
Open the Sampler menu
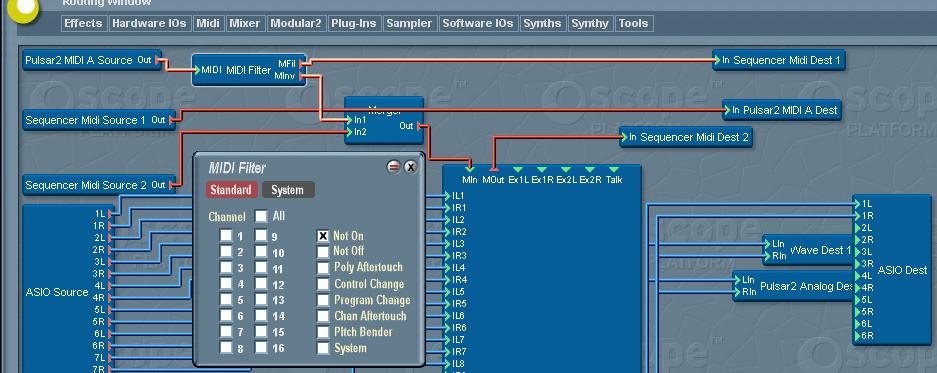[x=409, y=23]
